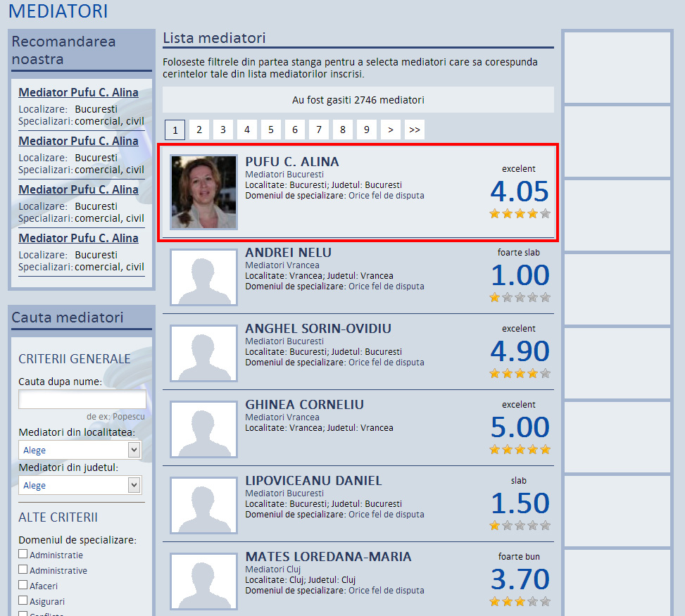Open Mates Loredana-Maria's avatar placeholder
This screenshot has height=616, width=685.
[204, 582]
